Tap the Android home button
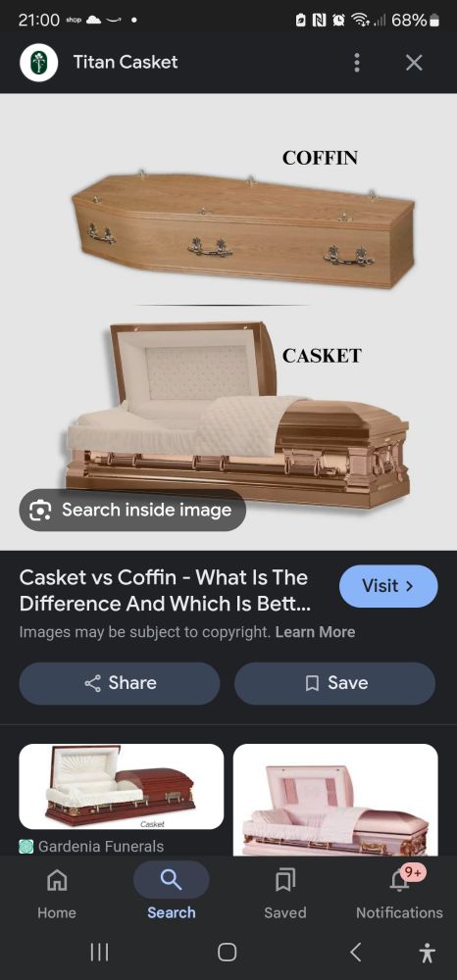 pos(227,952)
